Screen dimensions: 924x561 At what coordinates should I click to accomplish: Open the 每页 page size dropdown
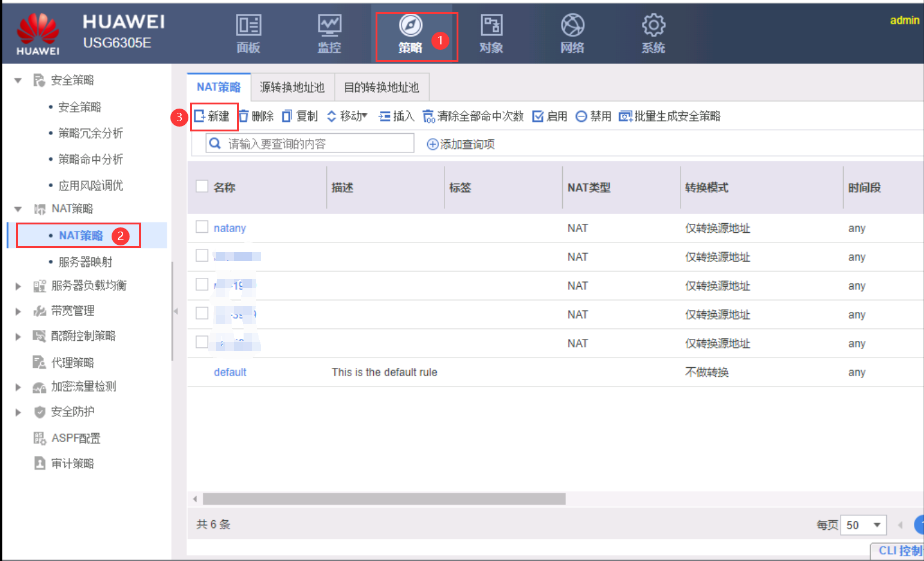point(863,525)
